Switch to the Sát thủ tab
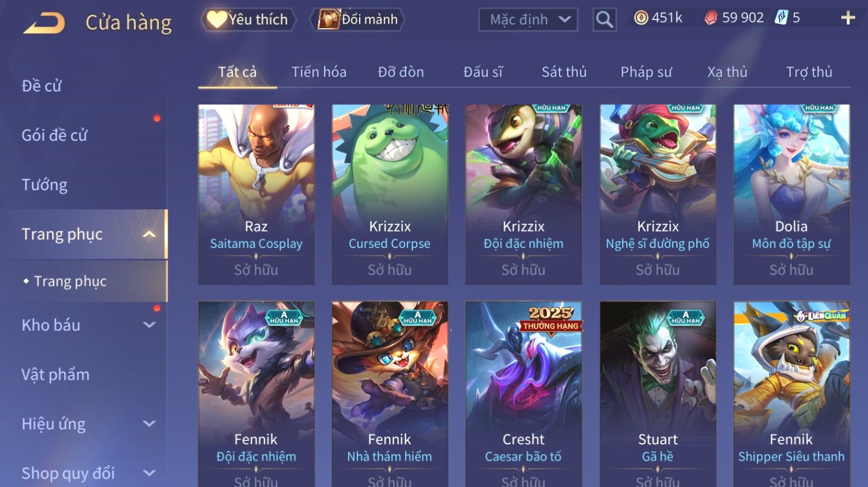Image resolution: width=868 pixels, height=487 pixels. coord(564,72)
